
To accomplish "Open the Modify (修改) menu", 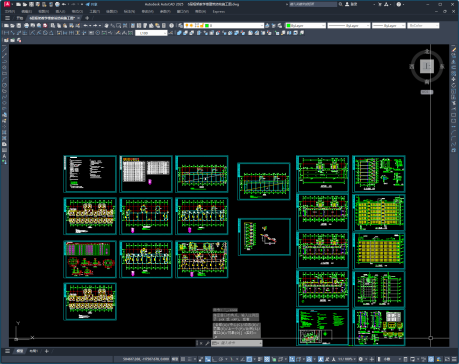I will coord(147,11).
